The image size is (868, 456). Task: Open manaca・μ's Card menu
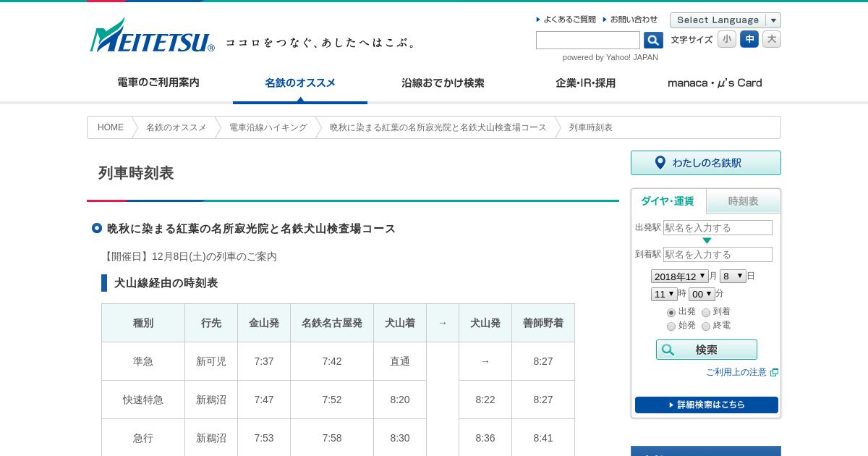715,83
